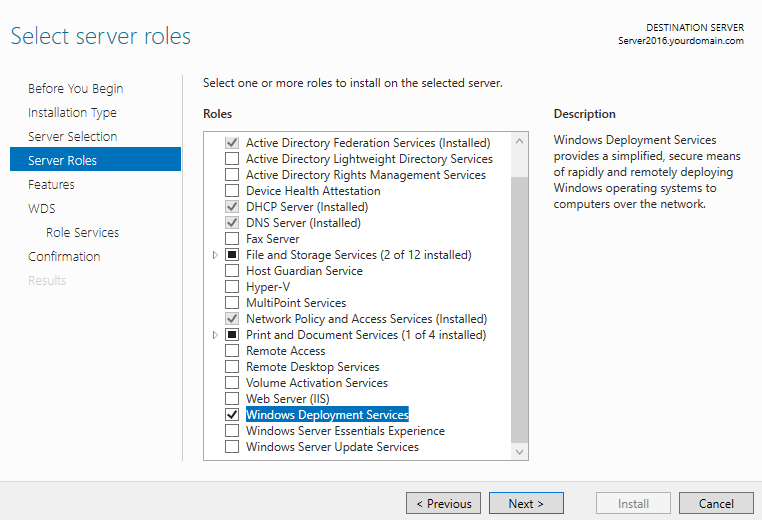Enable Web Server (IIS) role checkbox
The height and width of the screenshot is (520, 762).
[x=232, y=399]
